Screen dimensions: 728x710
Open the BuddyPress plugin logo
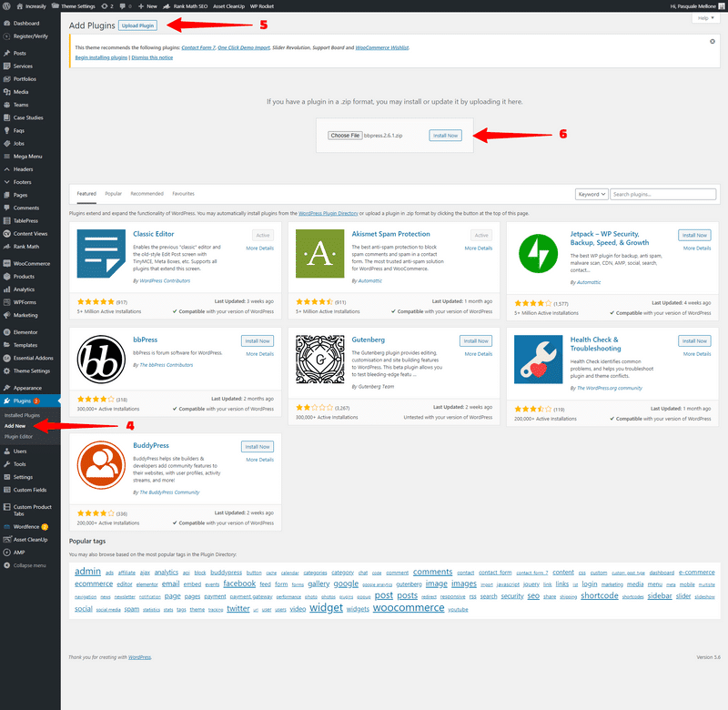point(101,465)
